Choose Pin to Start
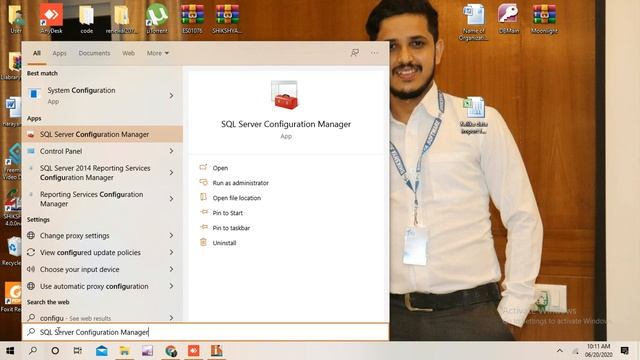 pyautogui.click(x=227, y=213)
